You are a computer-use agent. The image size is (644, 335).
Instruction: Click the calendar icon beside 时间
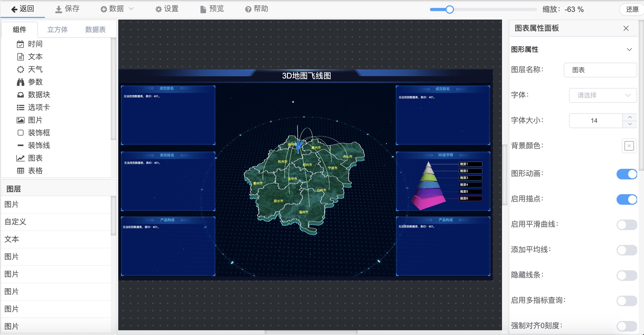20,44
